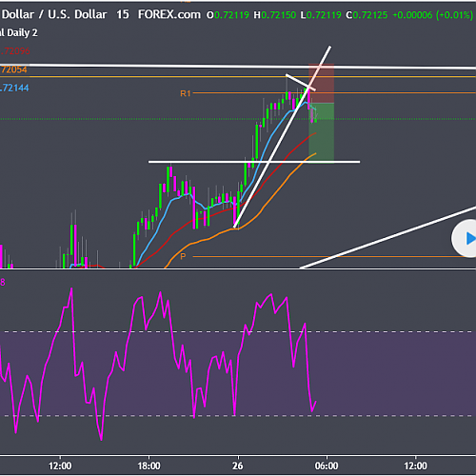Viewport: 476px width, 476px height.
Task: Select the red short position stop zone
Action: 321,83
